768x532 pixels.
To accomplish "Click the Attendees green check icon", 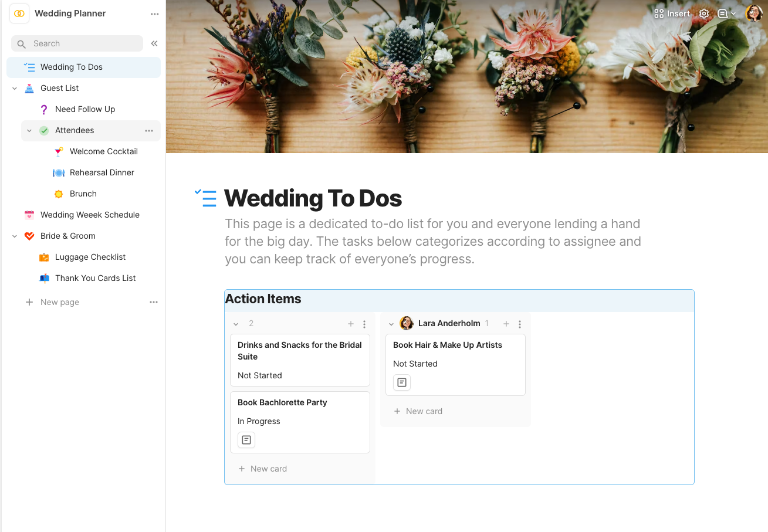I will [44, 130].
